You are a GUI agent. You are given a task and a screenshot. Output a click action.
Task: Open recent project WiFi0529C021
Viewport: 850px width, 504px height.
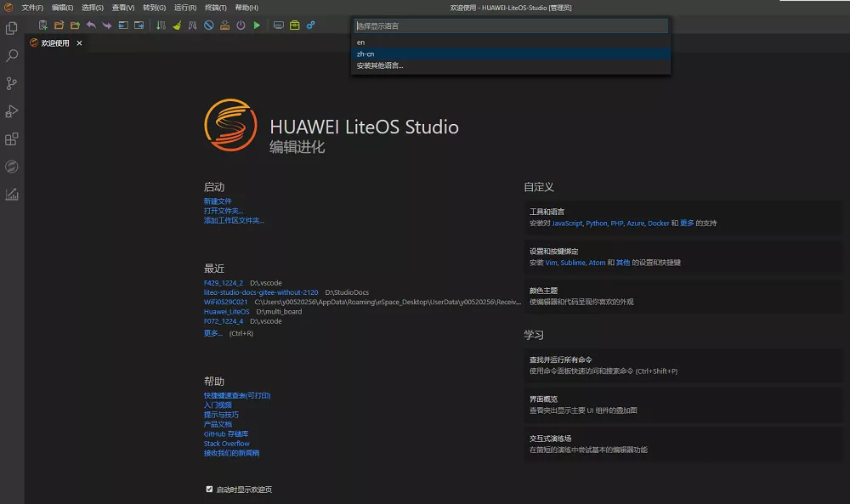(225, 302)
